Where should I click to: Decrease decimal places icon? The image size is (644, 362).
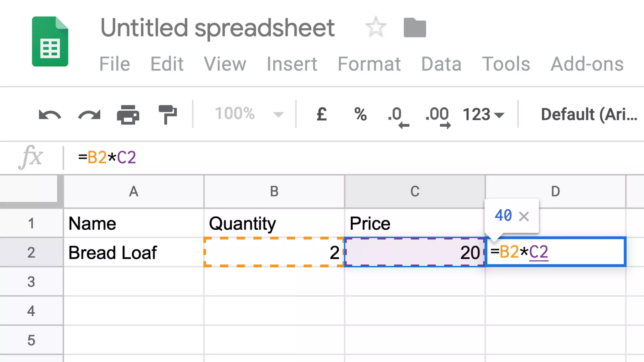coord(398,116)
